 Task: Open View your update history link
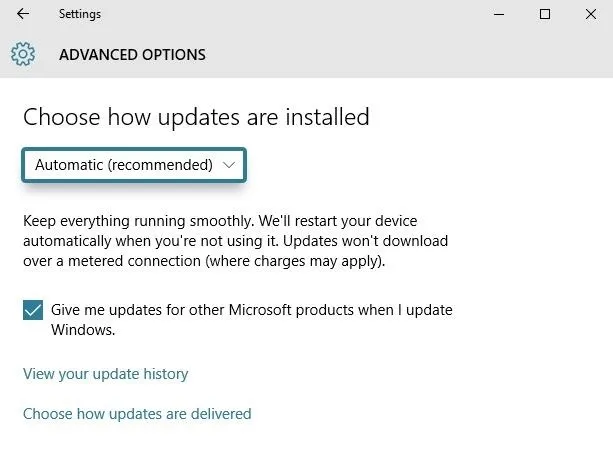106,374
